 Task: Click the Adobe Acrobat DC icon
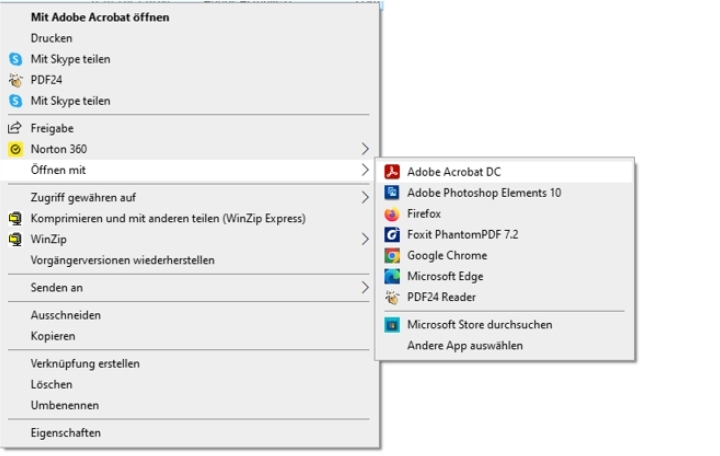pos(392,171)
